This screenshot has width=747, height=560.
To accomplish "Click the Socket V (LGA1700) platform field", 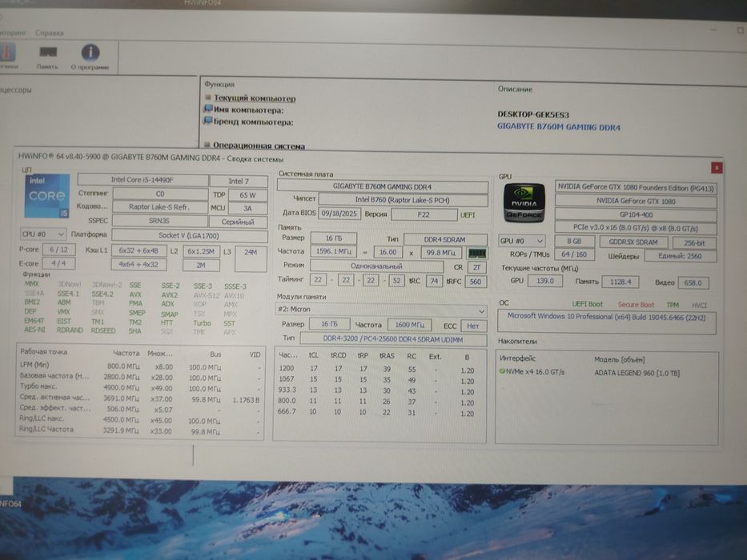I will pos(189,236).
